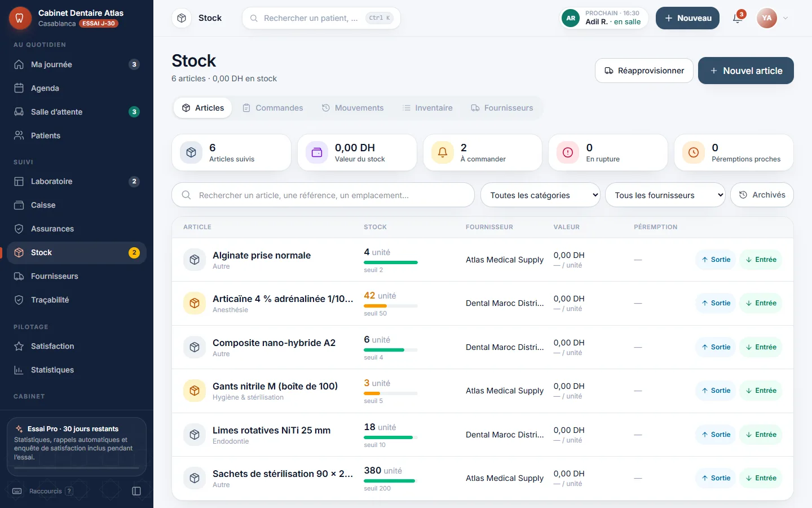Screen dimensions: 812x508
Task: Click the Péremptions proches clock icon
Action: coord(694,152)
